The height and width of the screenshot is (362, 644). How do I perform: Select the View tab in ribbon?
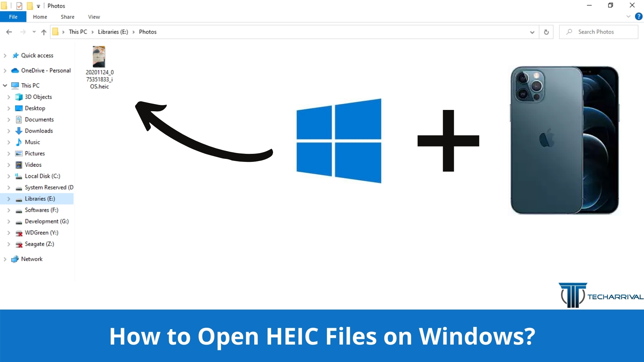click(93, 17)
